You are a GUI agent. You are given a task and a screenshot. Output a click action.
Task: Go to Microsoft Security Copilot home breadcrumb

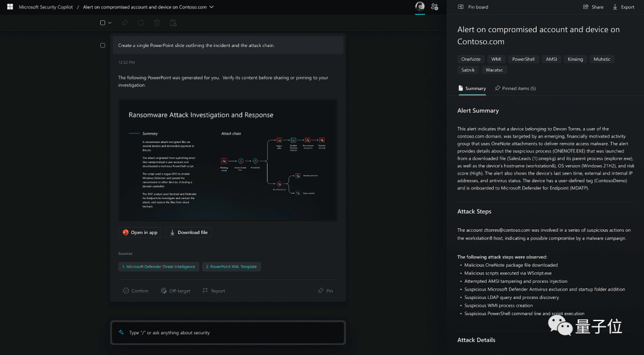[45, 7]
